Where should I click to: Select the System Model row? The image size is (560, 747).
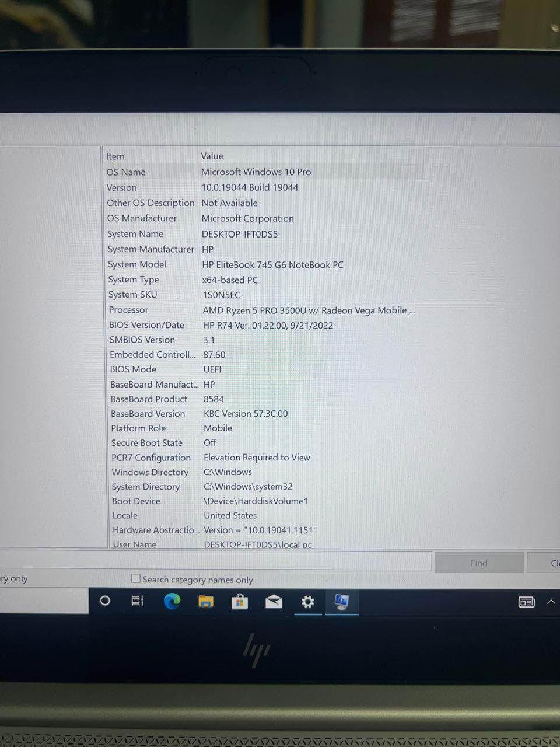click(x=264, y=264)
